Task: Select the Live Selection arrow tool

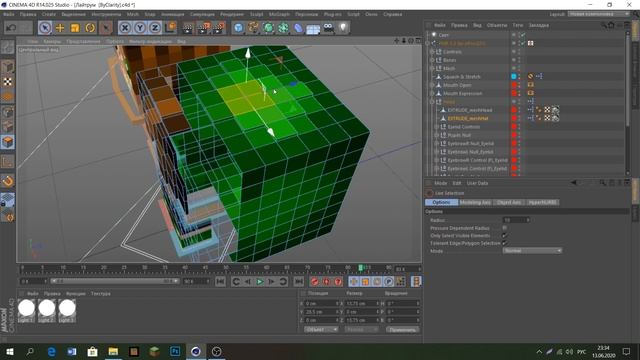Action: click(x=45, y=28)
